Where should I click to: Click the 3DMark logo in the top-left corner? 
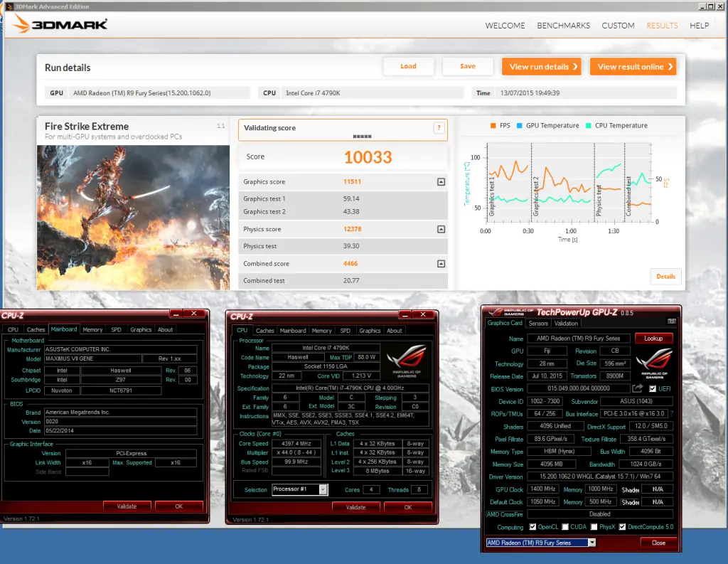pos(57,23)
